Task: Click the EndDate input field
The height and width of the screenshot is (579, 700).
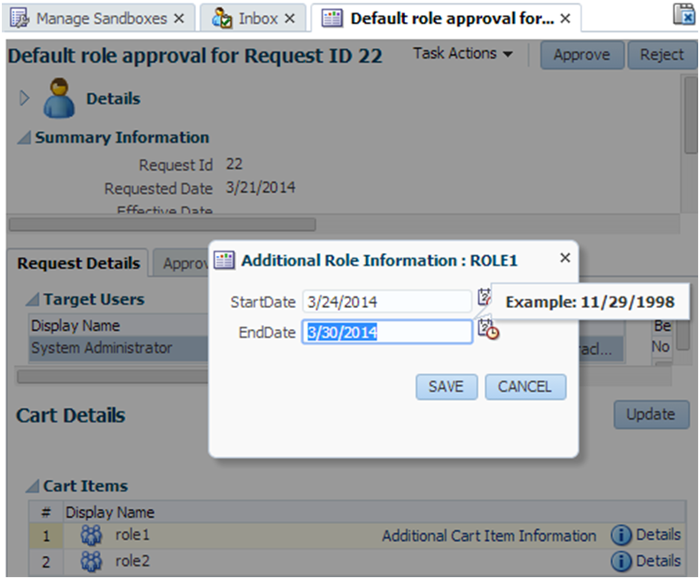Action: click(387, 332)
